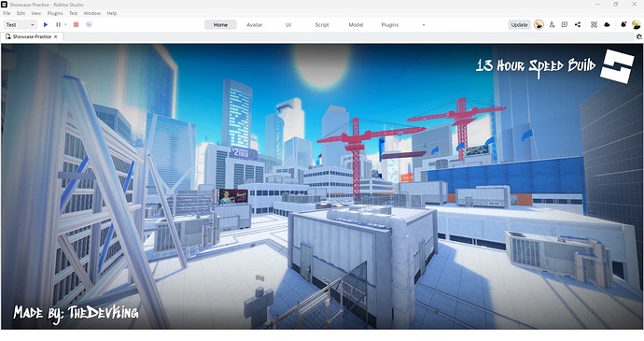This screenshot has height=341, width=644.
Task: Switch to the Avatar ribbon tab
Action: [255, 24]
